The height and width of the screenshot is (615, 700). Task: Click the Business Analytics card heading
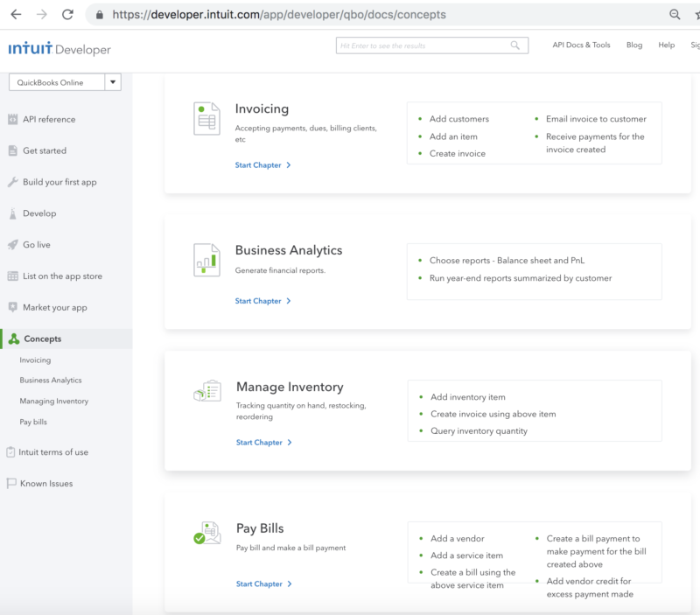tap(289, 250)
